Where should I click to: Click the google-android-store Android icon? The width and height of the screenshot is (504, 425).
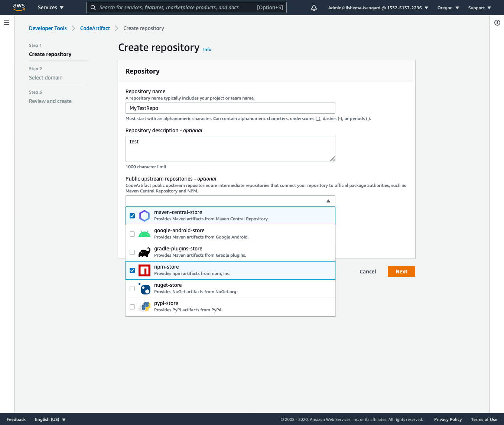tap(144, 234)
